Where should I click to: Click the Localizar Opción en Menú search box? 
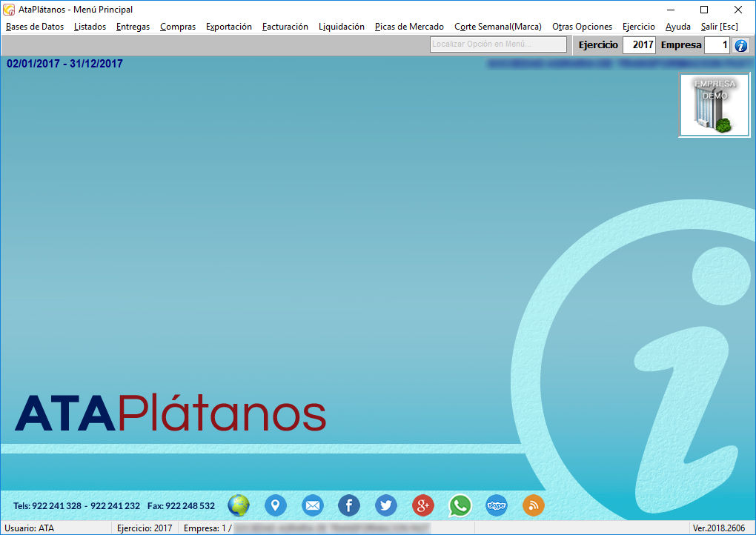pos(498,44)
